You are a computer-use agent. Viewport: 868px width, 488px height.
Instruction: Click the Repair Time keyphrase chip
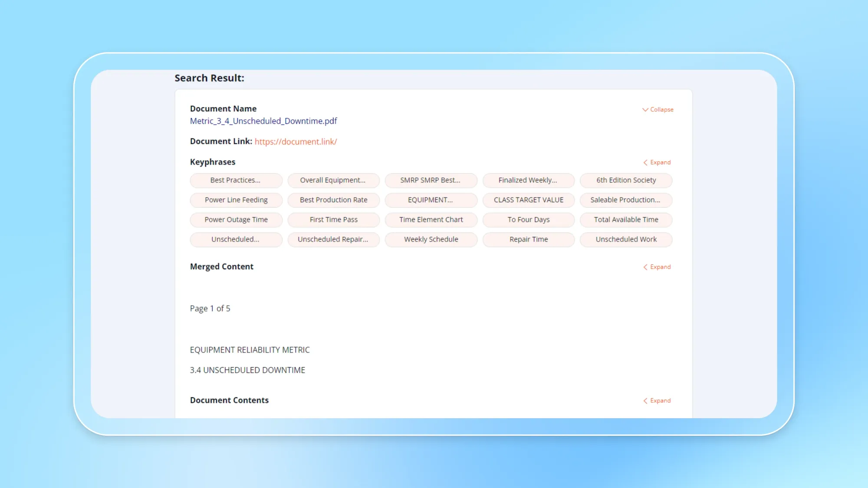528,239
